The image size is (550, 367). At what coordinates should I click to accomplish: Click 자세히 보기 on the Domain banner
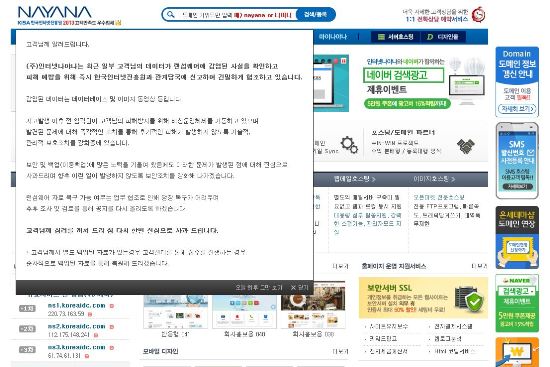coord(517,109)
